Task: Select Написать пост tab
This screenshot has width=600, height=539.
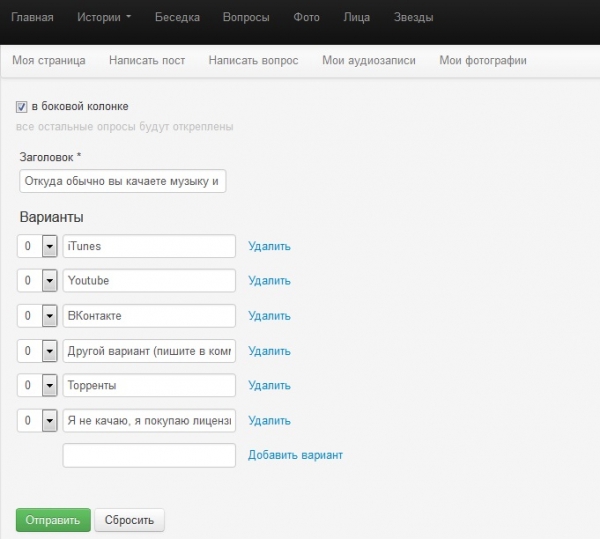Action: tap(147, 60)
